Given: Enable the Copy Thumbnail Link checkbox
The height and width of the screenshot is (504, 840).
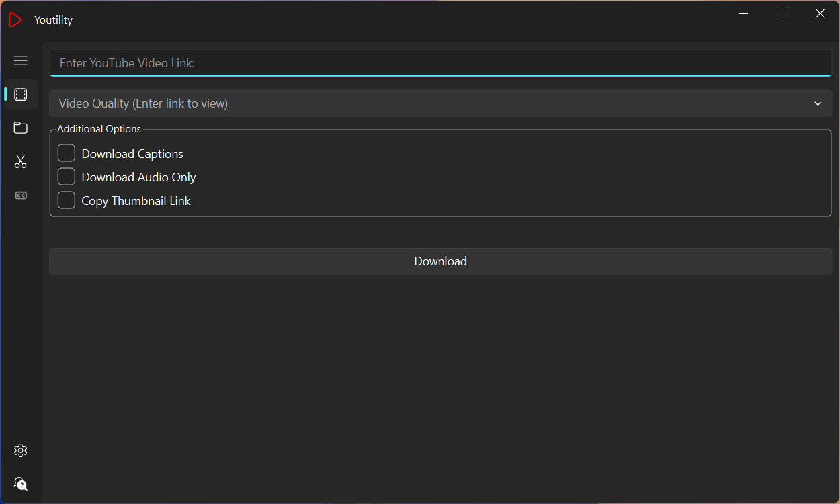Looking at the screenshot, I should (67, 200).
